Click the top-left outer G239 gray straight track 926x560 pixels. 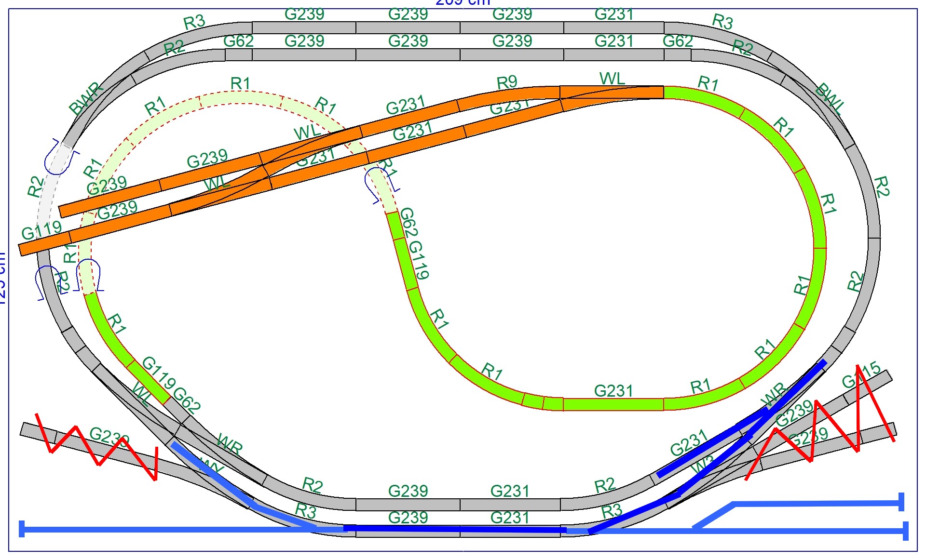pos(304,27)
